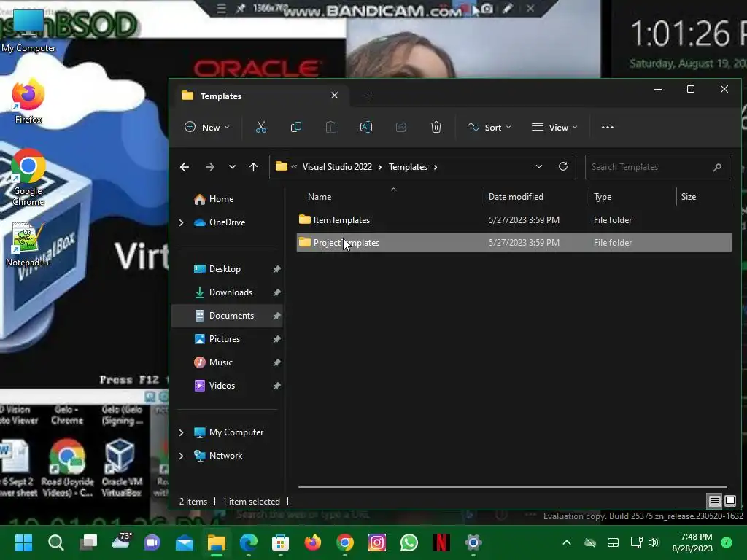
Task: Add a new Explorer tab
Action: pyautogui.click(x=368, y=96)
